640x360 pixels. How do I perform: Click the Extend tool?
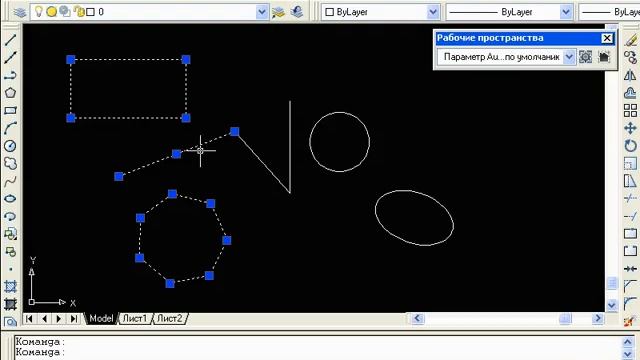[x=630, y=216]
